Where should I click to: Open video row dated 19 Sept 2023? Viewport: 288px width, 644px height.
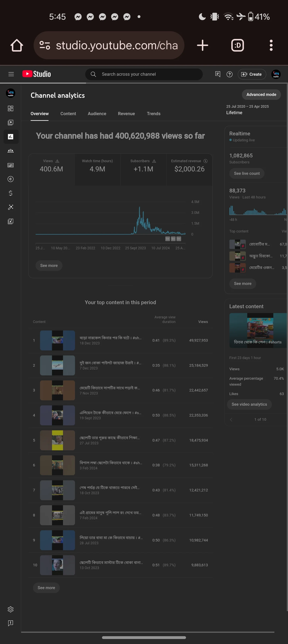[x=120, y=415]
